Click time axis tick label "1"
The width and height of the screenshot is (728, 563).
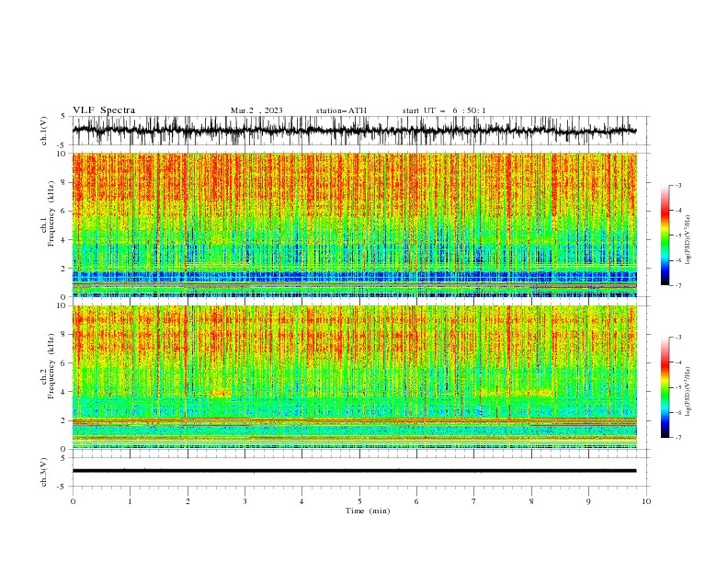coord(130,501)
